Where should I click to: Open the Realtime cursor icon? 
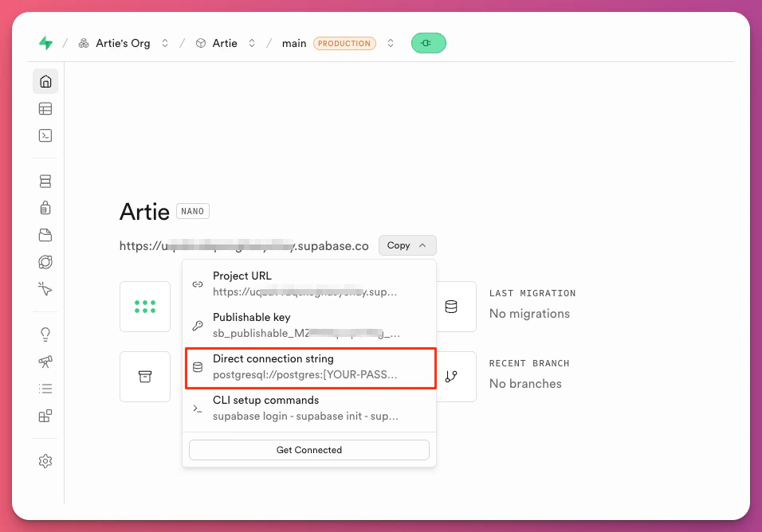(45, 289)
